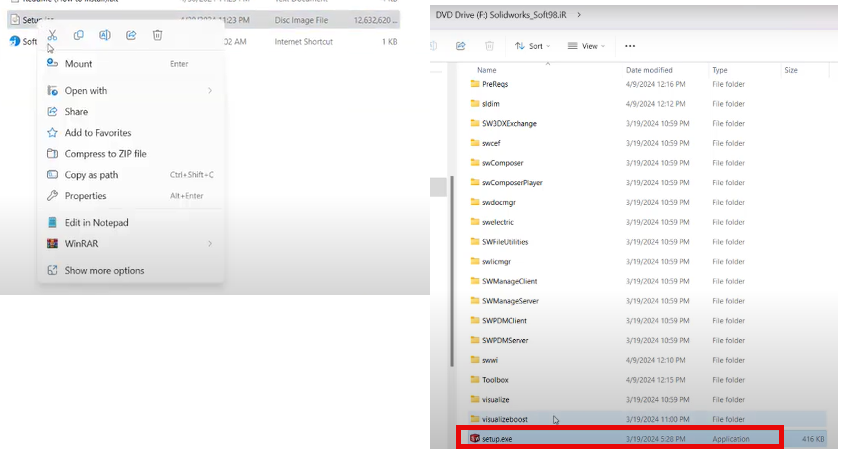Click the 416 KB size cell

(x=813, y=439)
